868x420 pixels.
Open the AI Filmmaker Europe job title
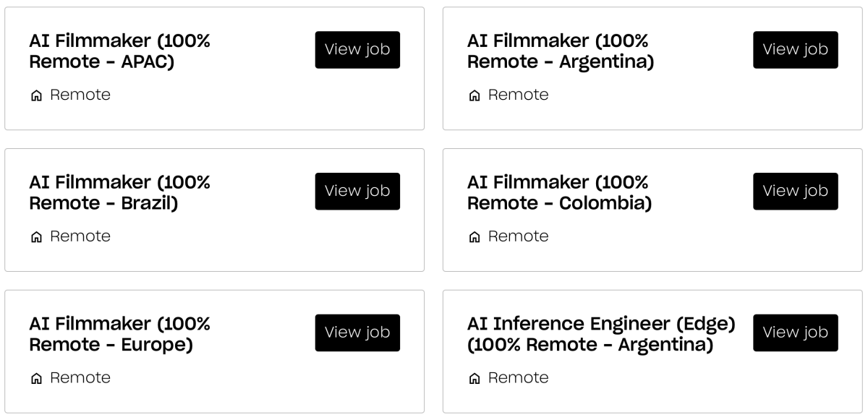(119, 335)
